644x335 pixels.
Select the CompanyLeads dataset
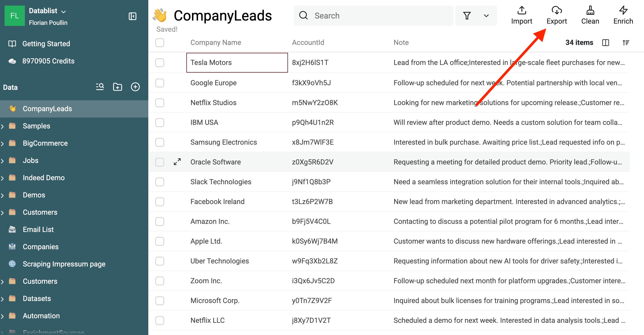(x=47, y=109)
